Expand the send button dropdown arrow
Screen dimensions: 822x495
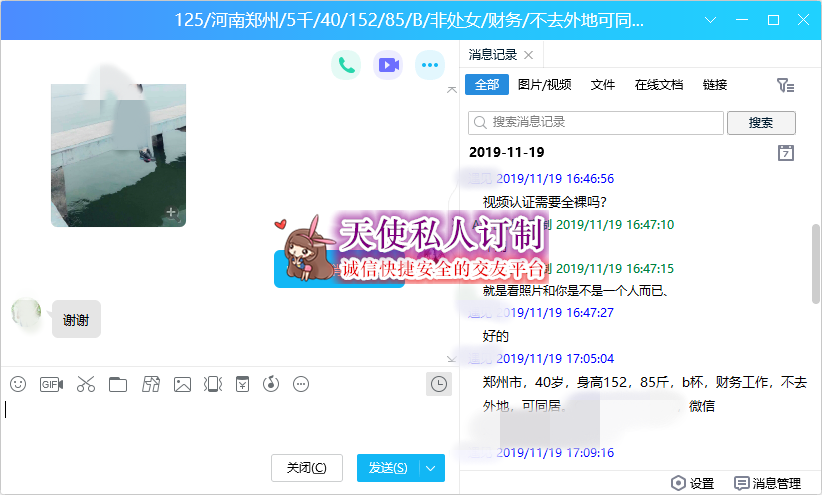click(x=432, y=468)
